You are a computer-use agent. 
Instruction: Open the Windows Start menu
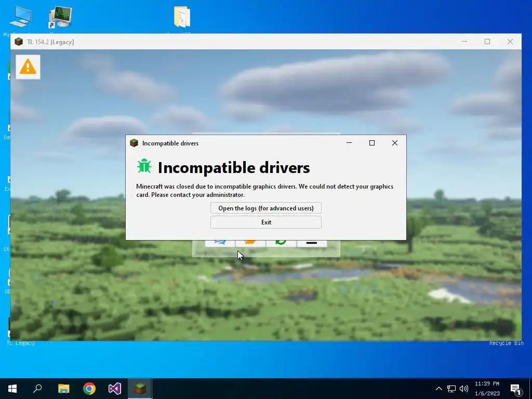tap(12, 389)
